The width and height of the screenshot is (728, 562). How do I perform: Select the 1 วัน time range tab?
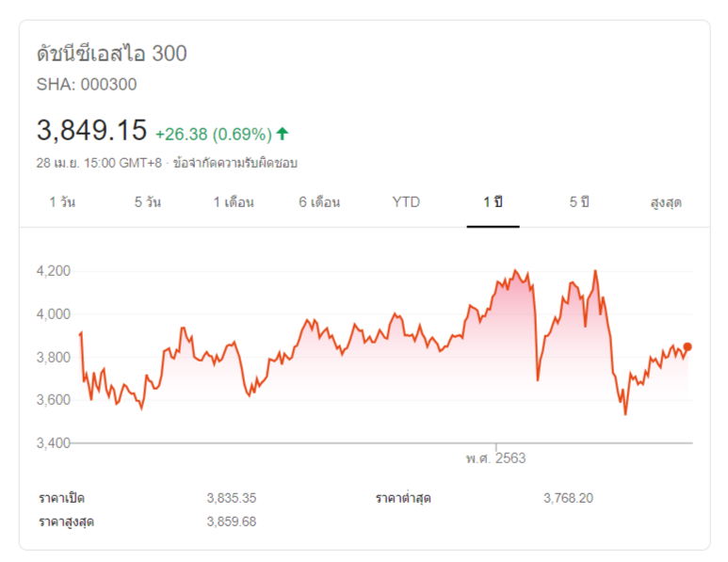(x=63, y=202)
